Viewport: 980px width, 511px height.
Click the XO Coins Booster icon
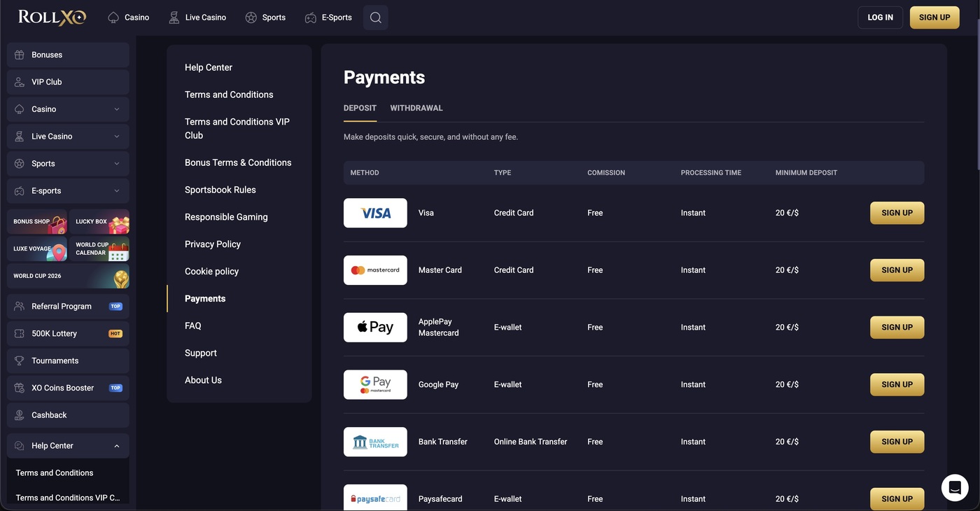pyautogui.click(x=20, y=388)
